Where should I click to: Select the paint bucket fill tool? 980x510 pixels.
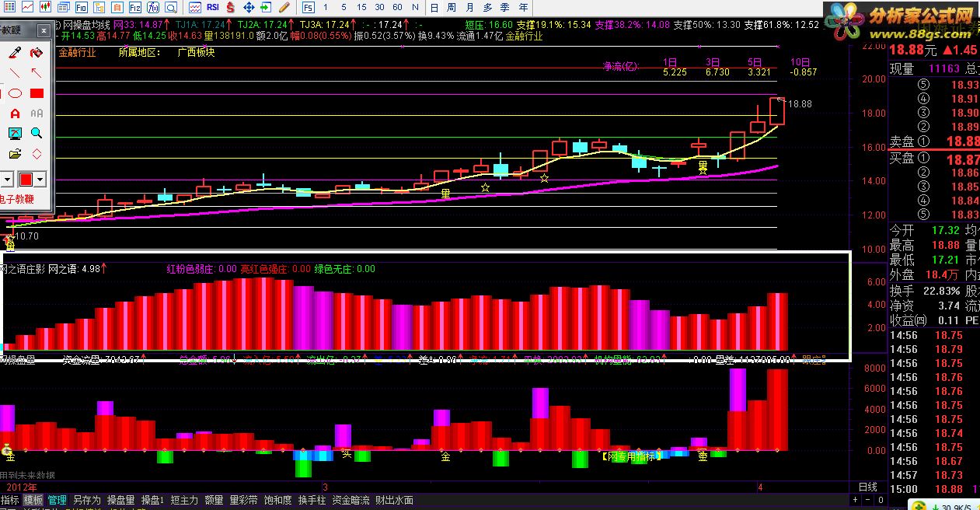[36, 53]
